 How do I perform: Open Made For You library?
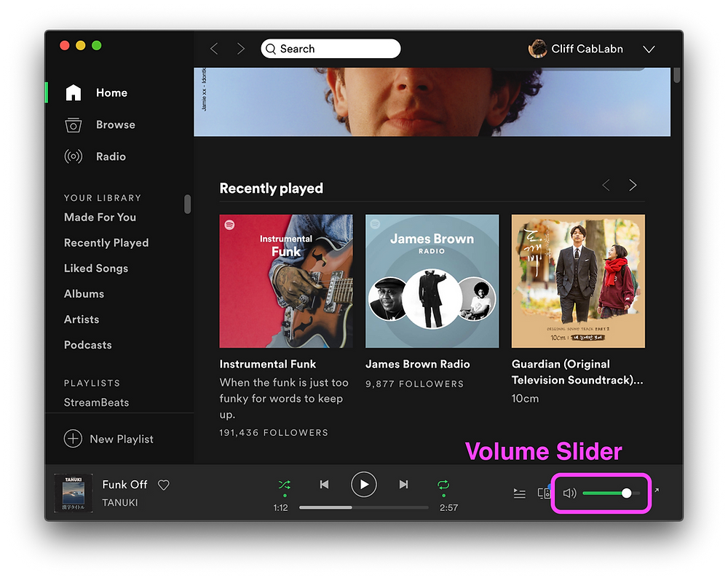point(100,217)
